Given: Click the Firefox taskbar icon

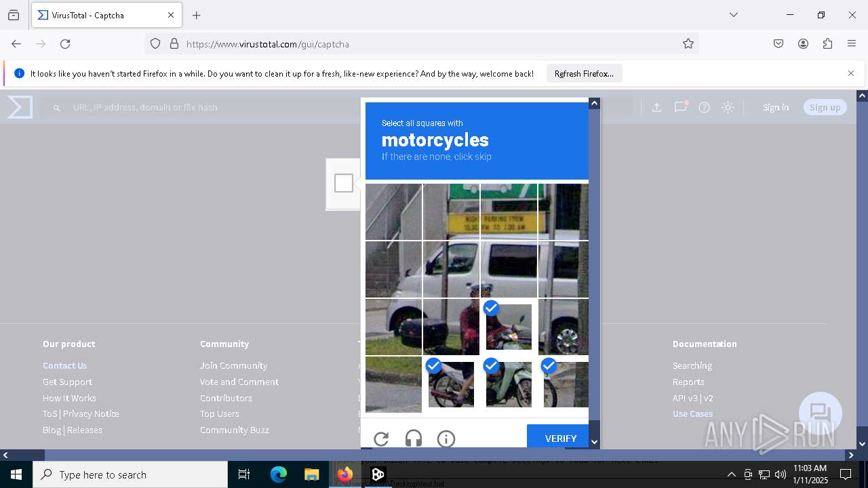Looking at the screenshot, I should [345, 474].
